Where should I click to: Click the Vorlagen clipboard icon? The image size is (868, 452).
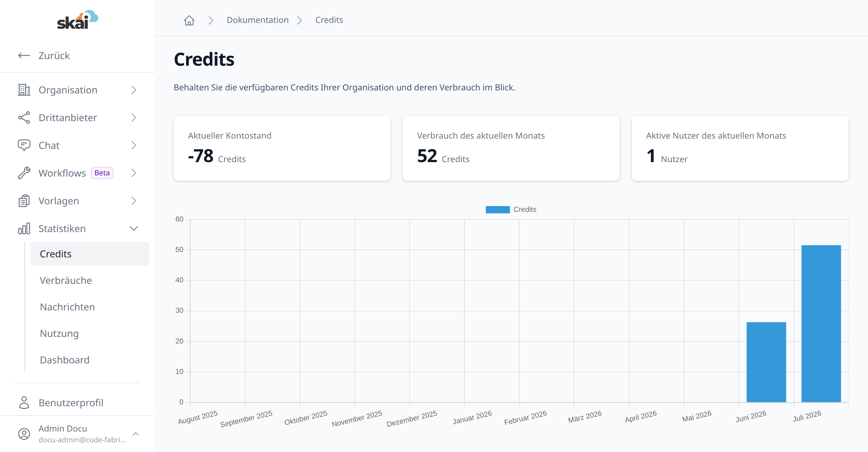[24, 201]
